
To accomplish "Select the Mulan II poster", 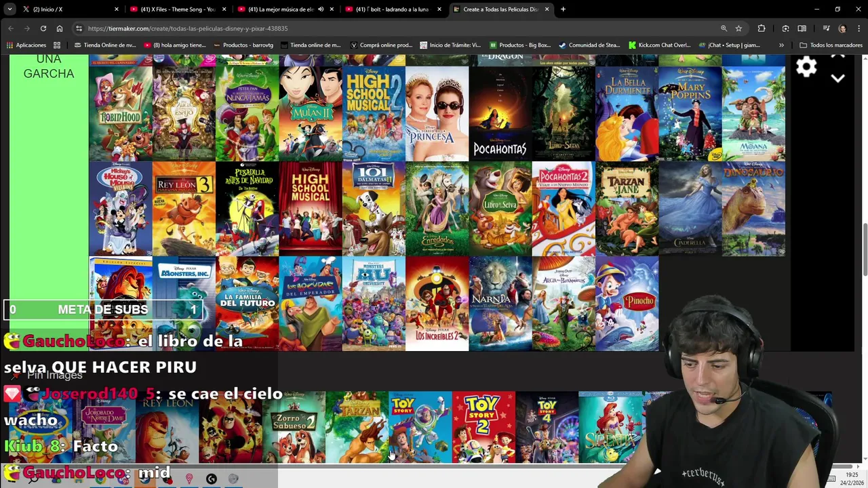I will point(311,113).
